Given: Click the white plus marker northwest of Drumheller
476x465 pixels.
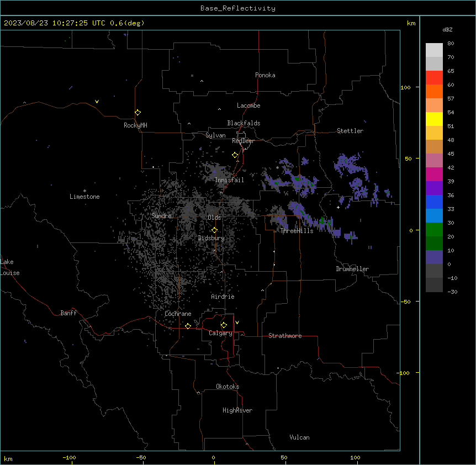Looking at the screenshot, I should (x=338, y=207).
